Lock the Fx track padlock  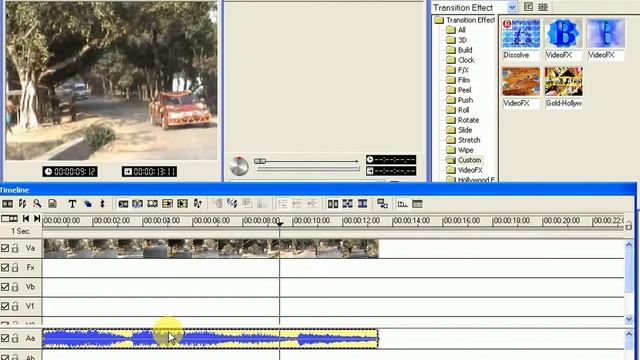[15, 267]
